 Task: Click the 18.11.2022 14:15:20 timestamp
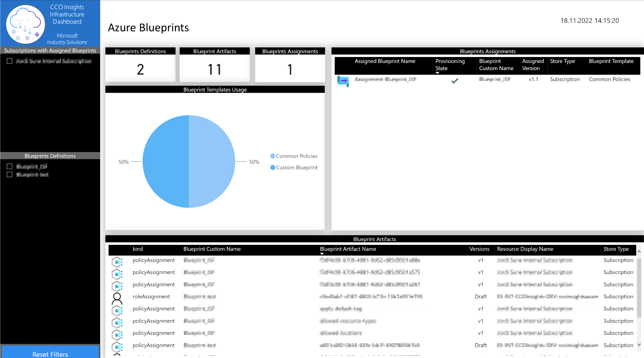(590, 20)
